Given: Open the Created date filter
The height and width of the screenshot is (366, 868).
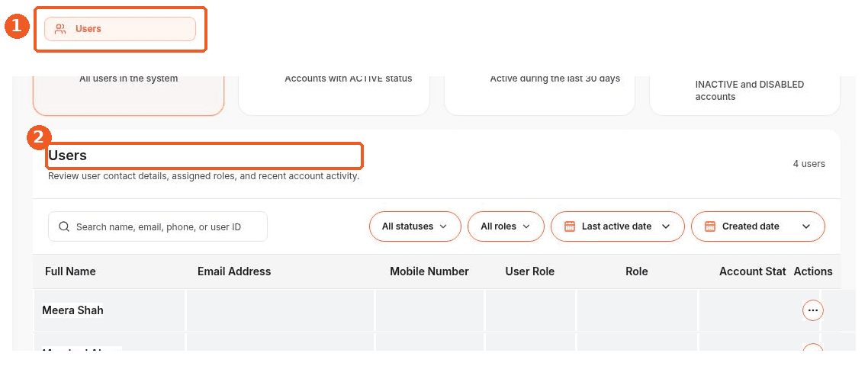Looking at the screenshot, I should 758,226.
